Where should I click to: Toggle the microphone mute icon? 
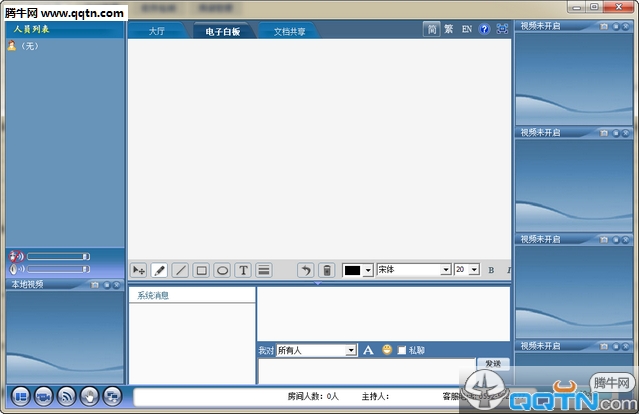16,268
